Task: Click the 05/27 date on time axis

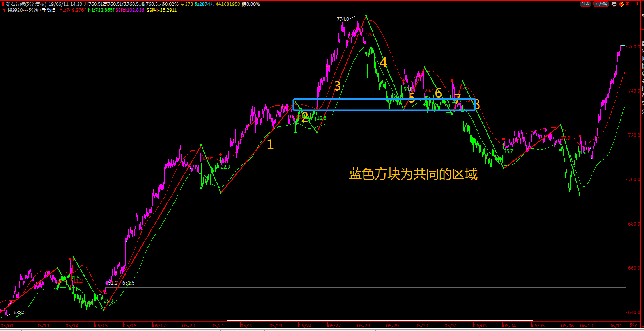Action: pyautogui.click(x=334, y=326)
